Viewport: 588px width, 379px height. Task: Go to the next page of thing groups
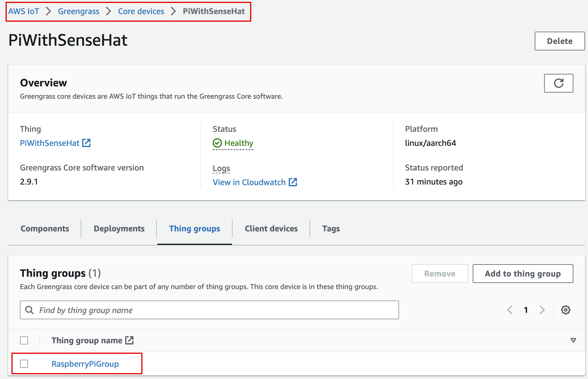coord(542,310)
